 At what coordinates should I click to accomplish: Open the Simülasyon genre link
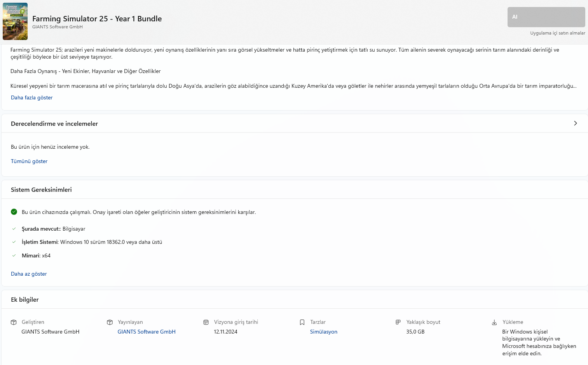pyautogui.click(x=324, y=332)
